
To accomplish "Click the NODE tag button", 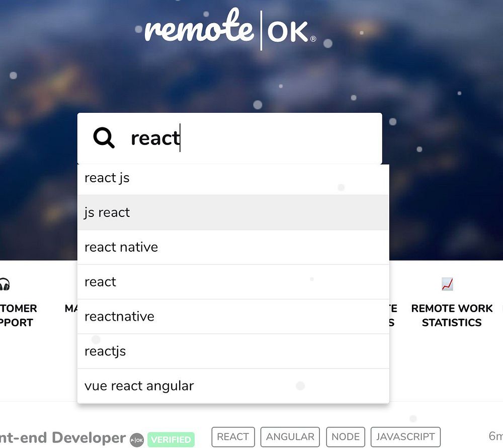I will pyautogui.click(x=346, y=437).
